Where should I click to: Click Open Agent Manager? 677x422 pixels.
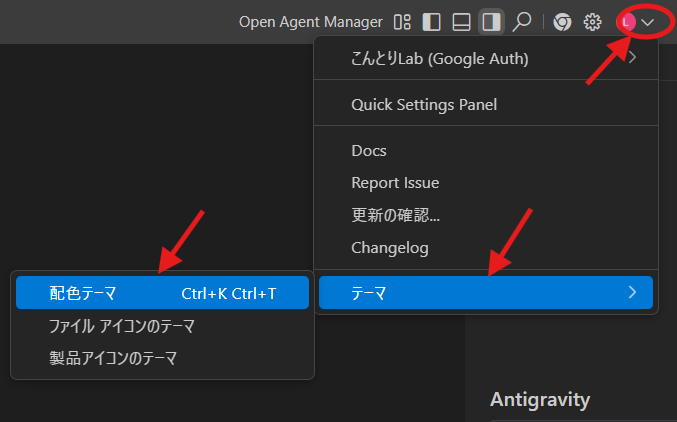(311, 21)
